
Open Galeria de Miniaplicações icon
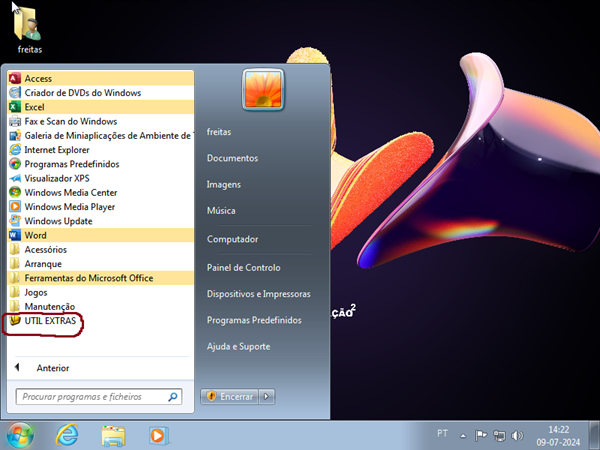[x=15, y=135]
